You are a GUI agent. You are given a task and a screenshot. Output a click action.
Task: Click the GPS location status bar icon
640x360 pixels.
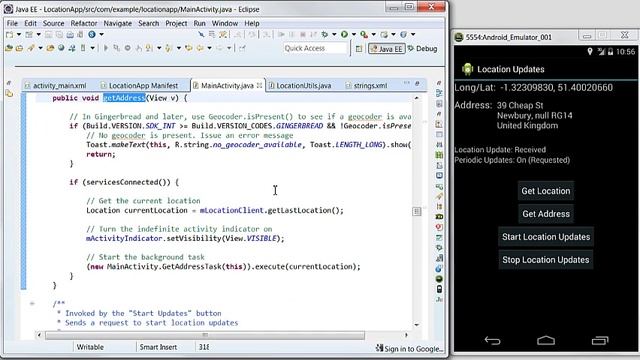pyautogui.click(x=589, y=51)
